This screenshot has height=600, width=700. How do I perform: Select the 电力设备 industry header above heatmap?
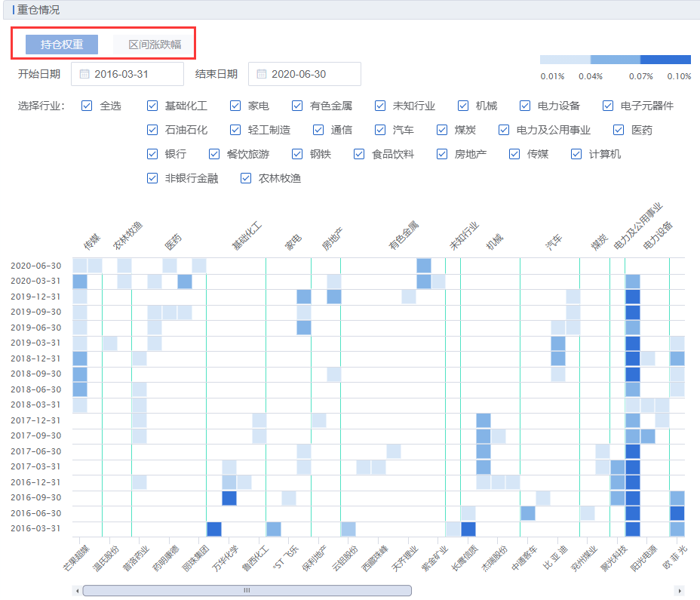[x=658, y=235]
